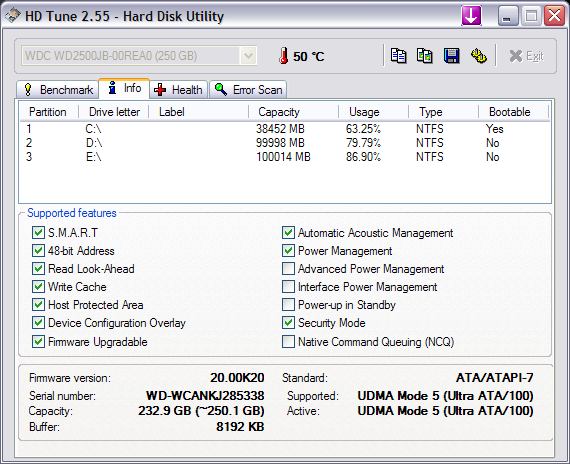Screen dimensions: 570x464
Task: Select partition 1 row C:\
Action: [x=285, y=129]
